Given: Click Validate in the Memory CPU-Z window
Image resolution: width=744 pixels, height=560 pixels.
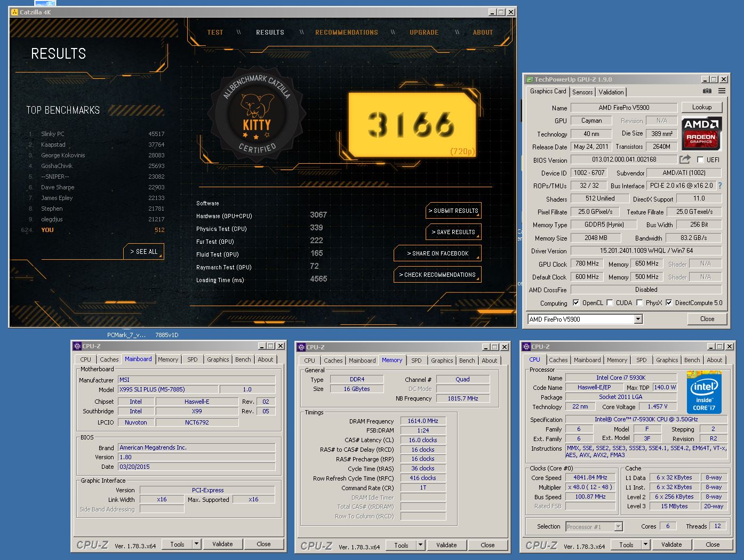Looking at the screenshot, I should [446, 545].
